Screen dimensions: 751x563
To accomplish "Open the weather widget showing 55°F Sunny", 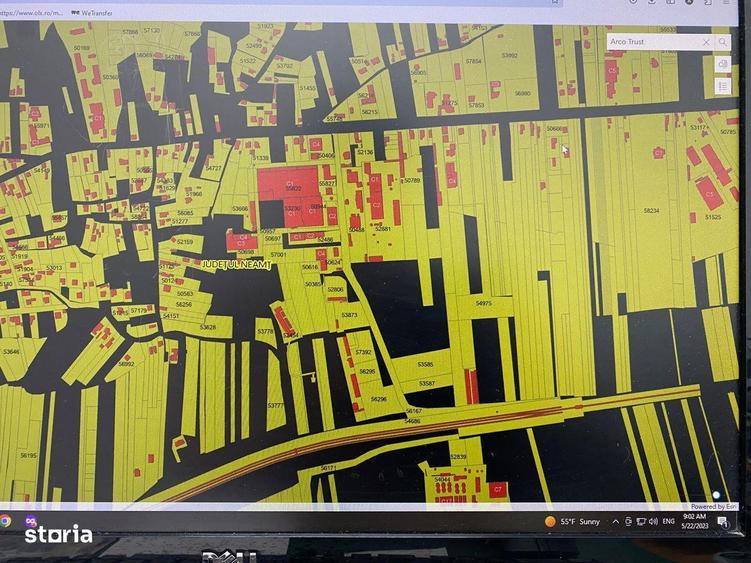I will point(573,522).
